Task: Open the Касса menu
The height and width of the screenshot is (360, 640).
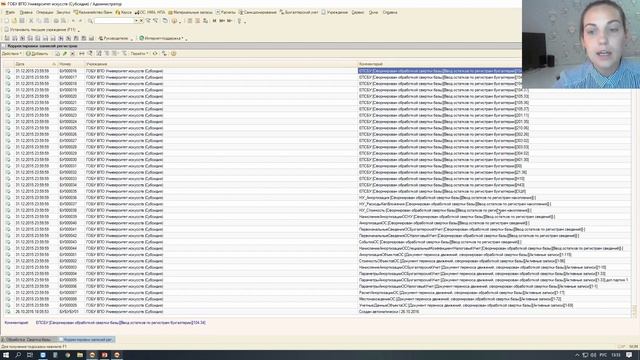Action: pos(124,12)
